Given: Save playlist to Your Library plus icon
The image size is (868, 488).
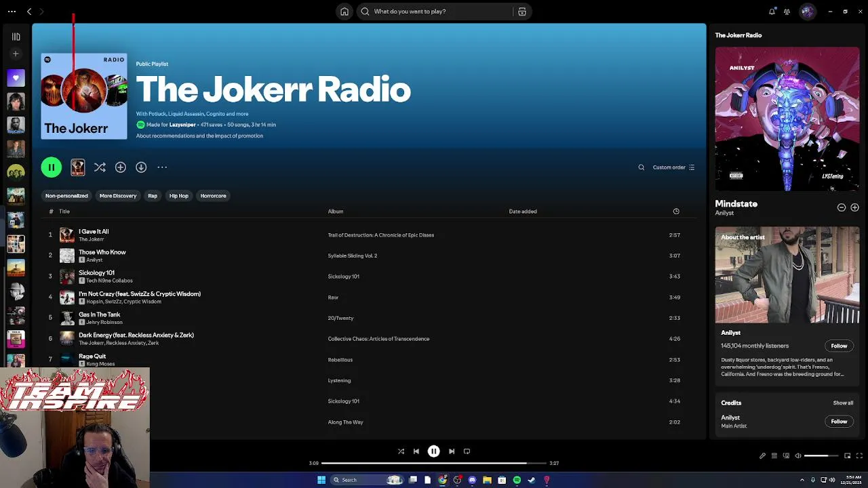Looking at the screenshot, I should (120, 167).
